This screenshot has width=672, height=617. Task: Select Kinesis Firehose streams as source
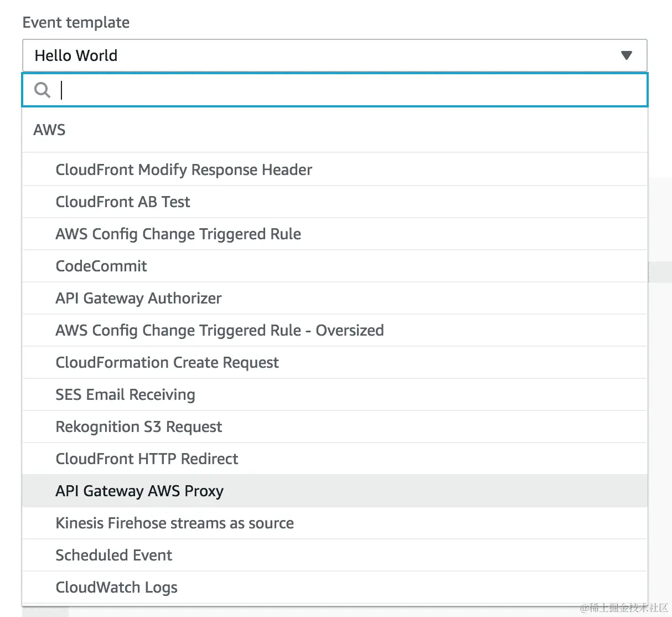click(175, 523)
